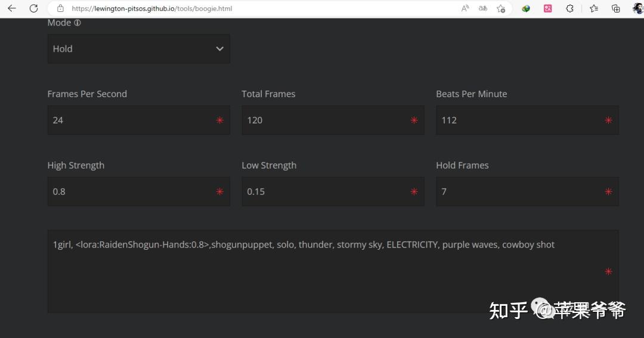644x338 pixels.
Task: Open the Collections panel
Action: click(x=616, y=8)
